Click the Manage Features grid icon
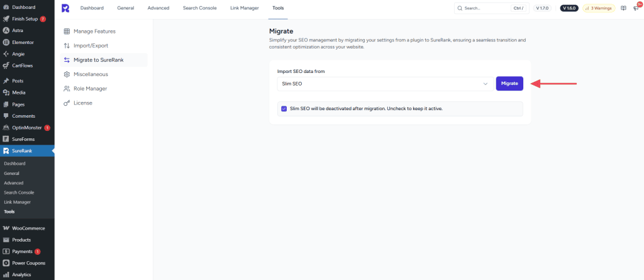The width and height of the screenshot is (644, 280). click(x=67, y=31)
